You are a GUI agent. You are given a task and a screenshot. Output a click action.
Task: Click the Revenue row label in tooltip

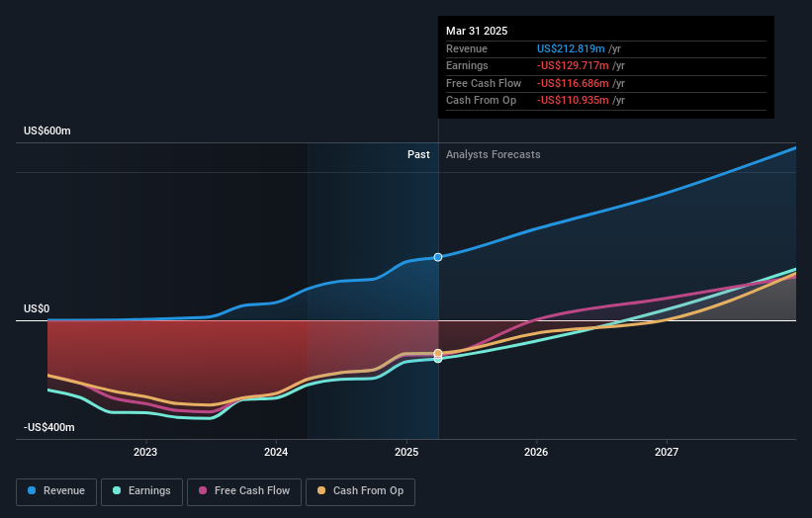467,48
